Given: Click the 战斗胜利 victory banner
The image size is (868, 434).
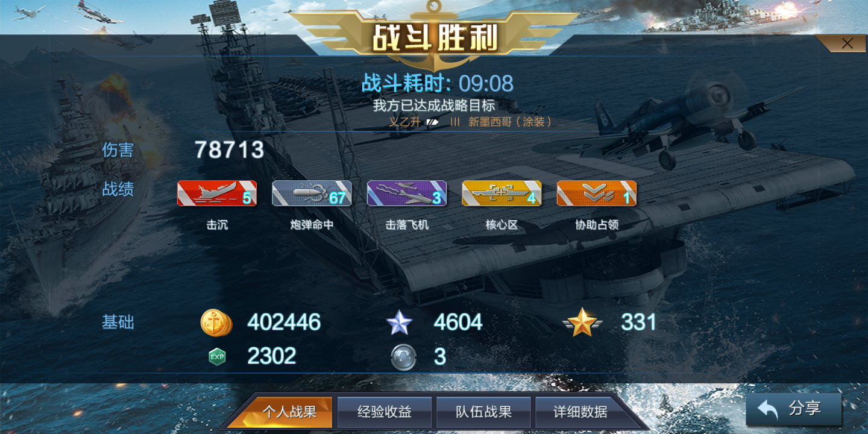Looking at the screenshot, I should 435,38.
